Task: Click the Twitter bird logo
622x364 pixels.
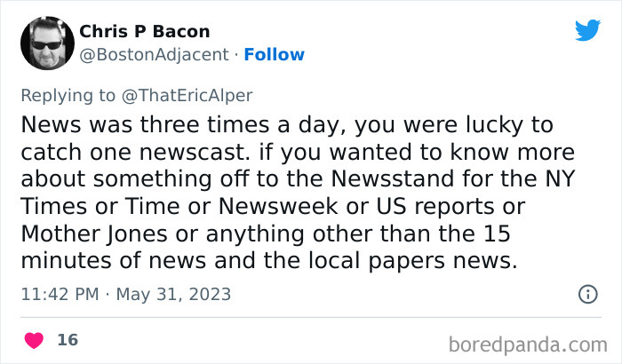Action: (587, 31)
